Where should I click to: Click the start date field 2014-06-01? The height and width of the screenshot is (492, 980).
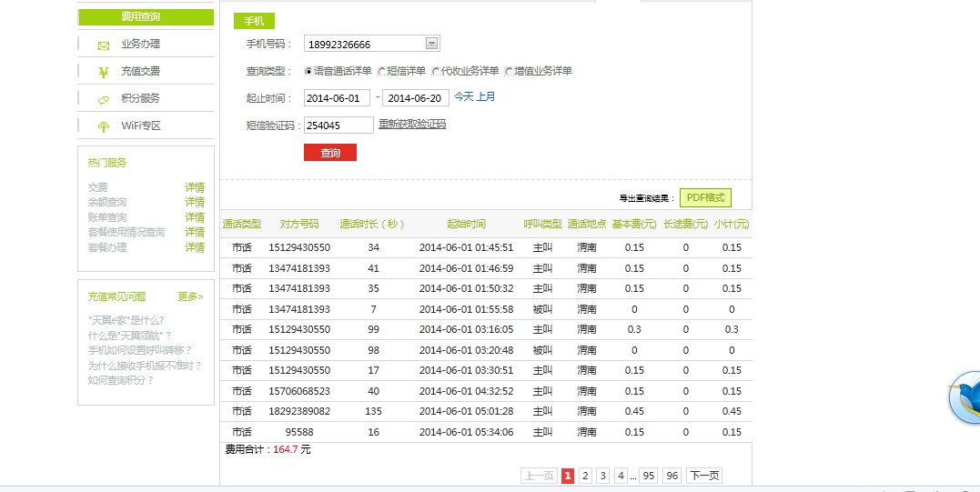click(x=337, y=98)
